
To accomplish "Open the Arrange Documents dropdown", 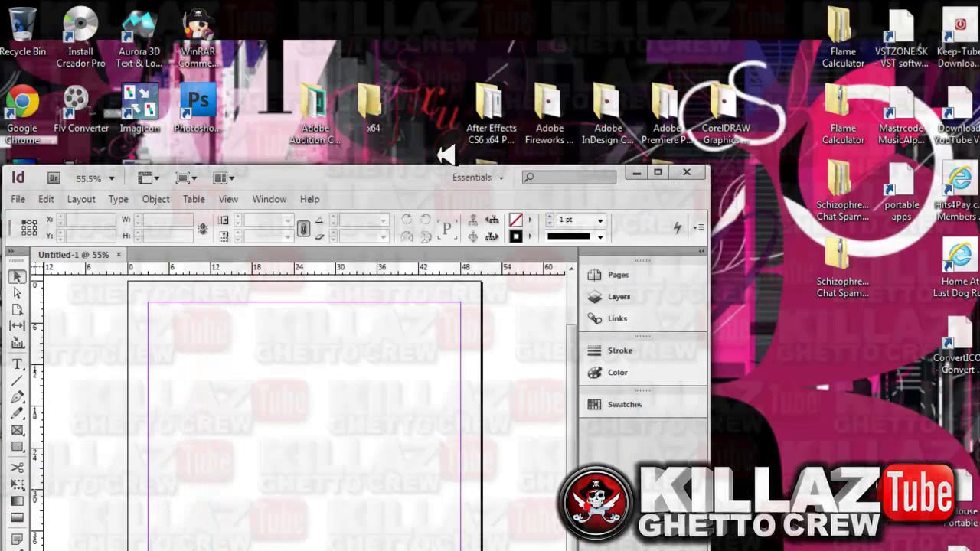I will [x=224, y=178].
